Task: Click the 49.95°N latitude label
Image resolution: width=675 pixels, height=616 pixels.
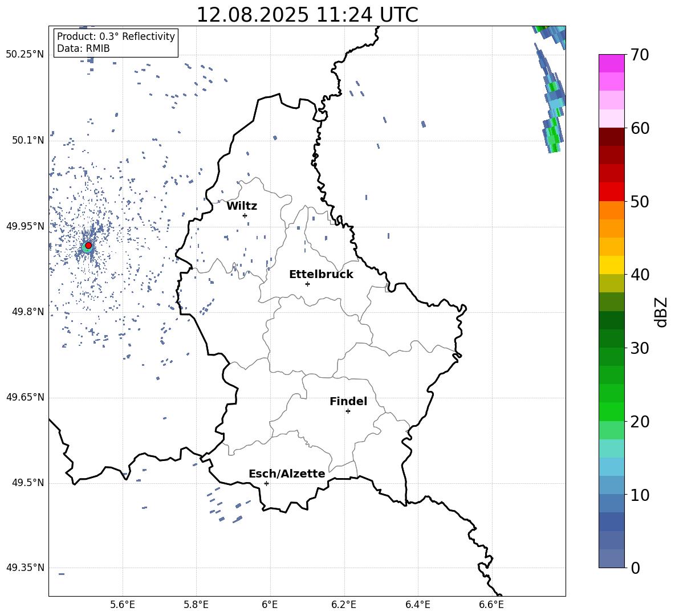Action: tap(25, 226)
